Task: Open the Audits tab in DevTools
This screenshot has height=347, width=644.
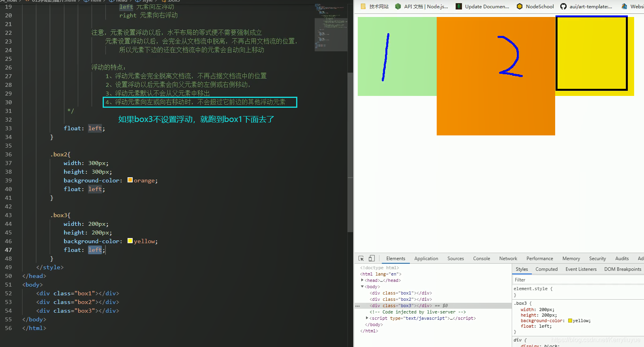Action: (622, 259)
